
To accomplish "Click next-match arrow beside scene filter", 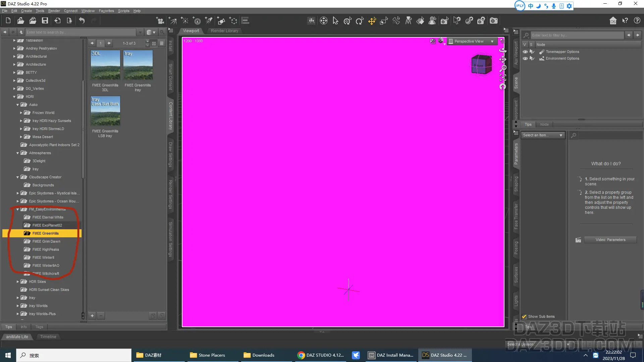I will point(637,35).
